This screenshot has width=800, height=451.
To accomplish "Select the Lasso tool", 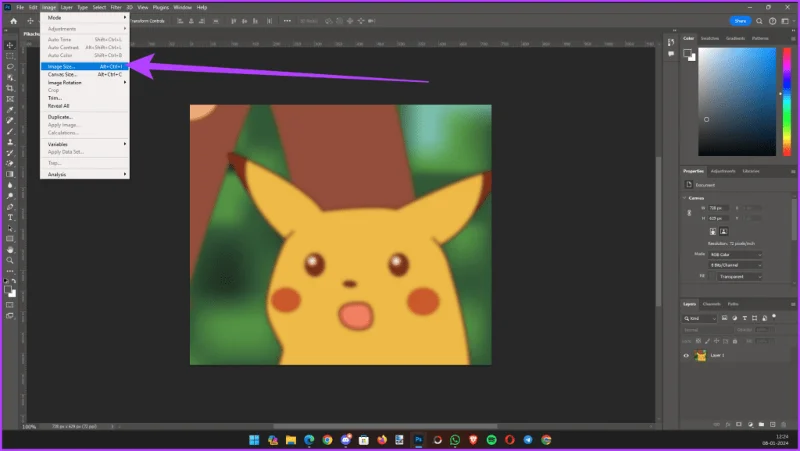I will click(10, 67).
